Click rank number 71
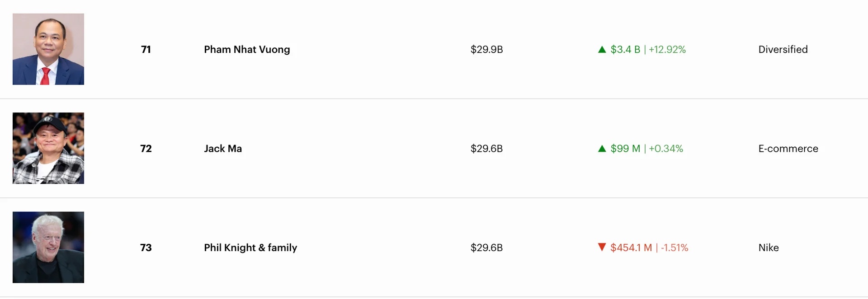Viewport: 868px width, 299px height. pyautogui.click(x=146, y=49)
